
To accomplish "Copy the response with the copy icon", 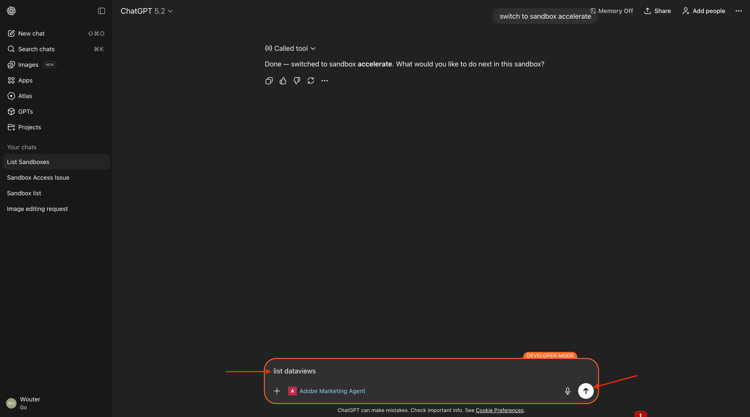I will pyautogui.click(x=269, y=81).
